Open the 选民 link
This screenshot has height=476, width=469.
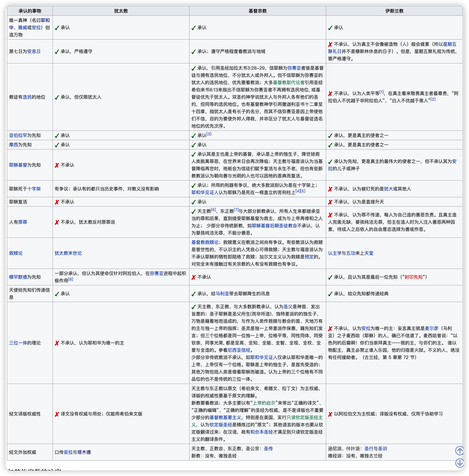pos(27,97)
